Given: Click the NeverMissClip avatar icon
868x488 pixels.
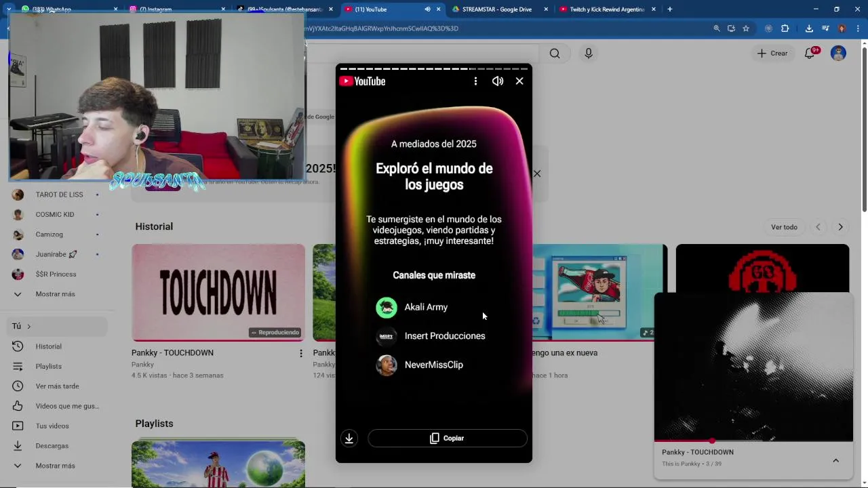Looking at the screenshot, I should (387, 365).
